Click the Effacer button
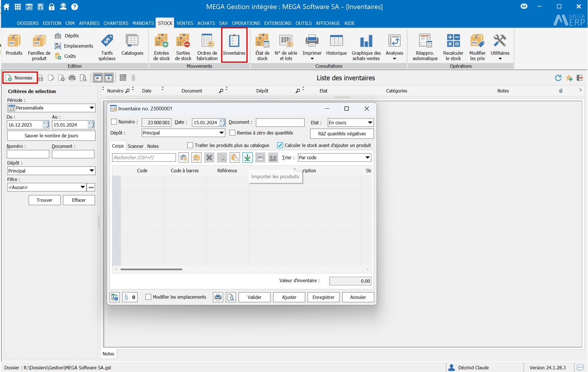Screen dimensions: 588x372 pyautogui.click(x=79, y=200)
